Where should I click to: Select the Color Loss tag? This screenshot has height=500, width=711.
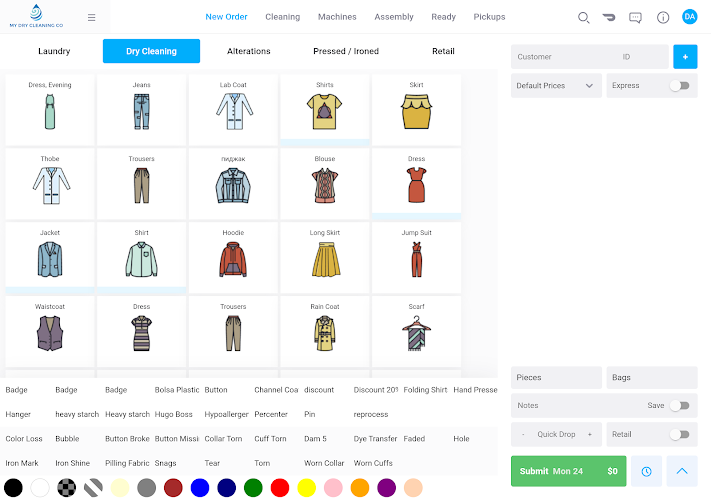tap(24, 439)
